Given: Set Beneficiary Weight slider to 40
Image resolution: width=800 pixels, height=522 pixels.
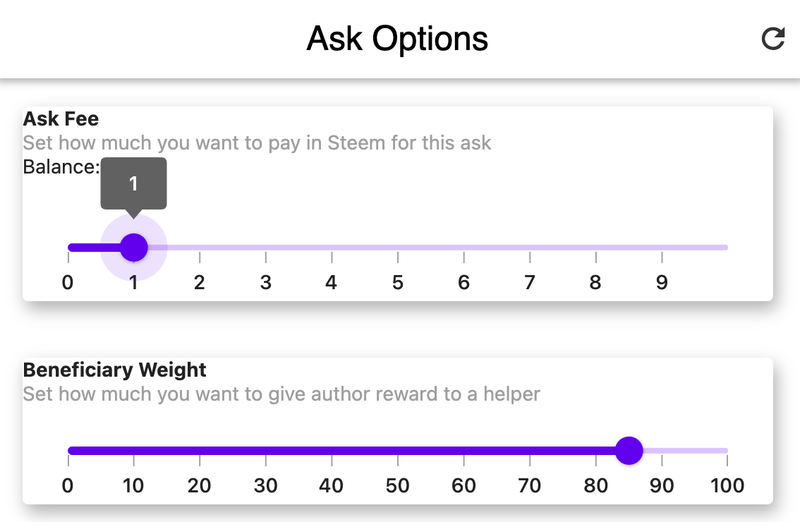Looking at the screenshot, I should click(x=331, y=450).
